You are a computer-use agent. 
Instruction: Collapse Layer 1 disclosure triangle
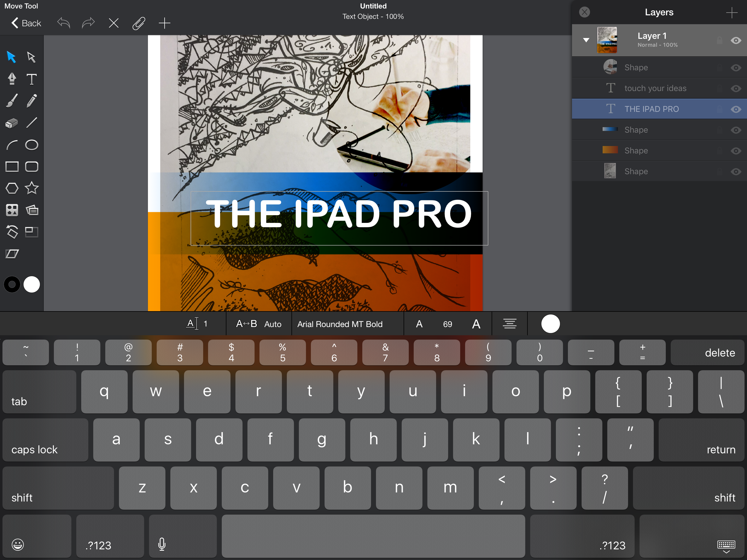click(x=586, y=40)
